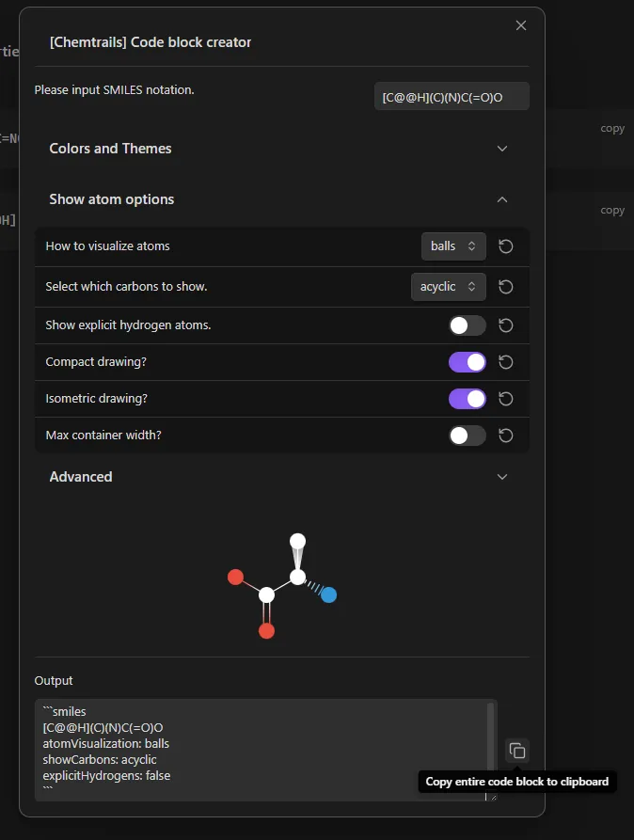Reset the explicit hydrogen atoms option
This screenshot has width=634, height=840.
pos(506,325)
